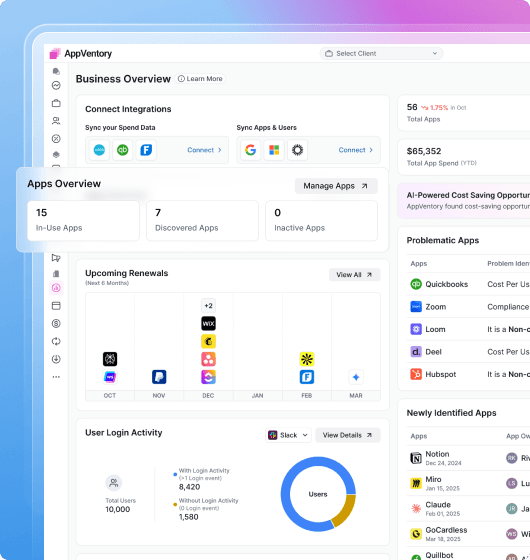Open the 0 Inactive Apps card
The height and width of the screenshot is (560, 530).
tap(321, 220)
